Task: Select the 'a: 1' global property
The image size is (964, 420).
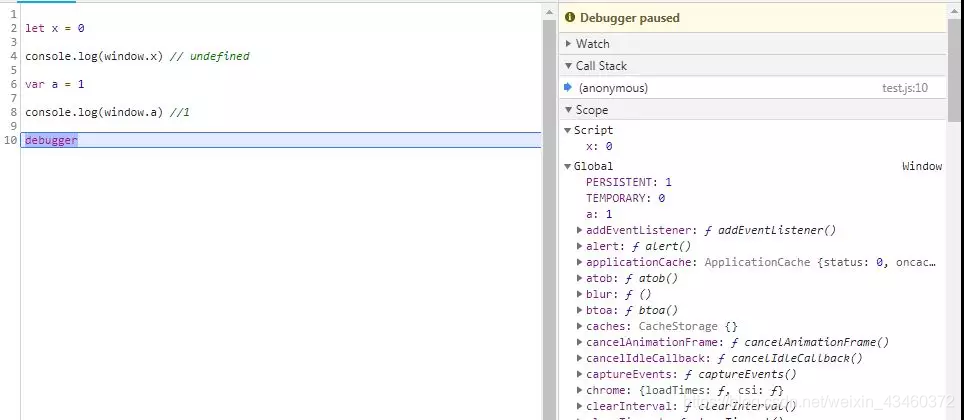Action: (599, 214)
